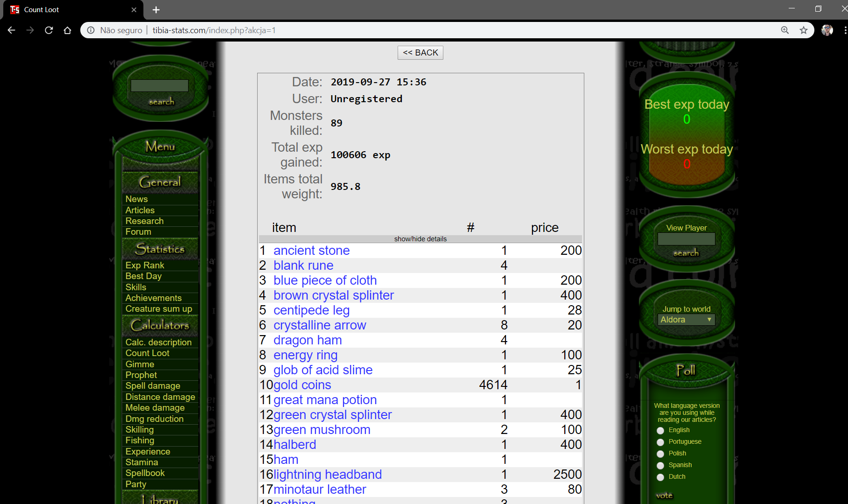Select the English poll option

660,430
